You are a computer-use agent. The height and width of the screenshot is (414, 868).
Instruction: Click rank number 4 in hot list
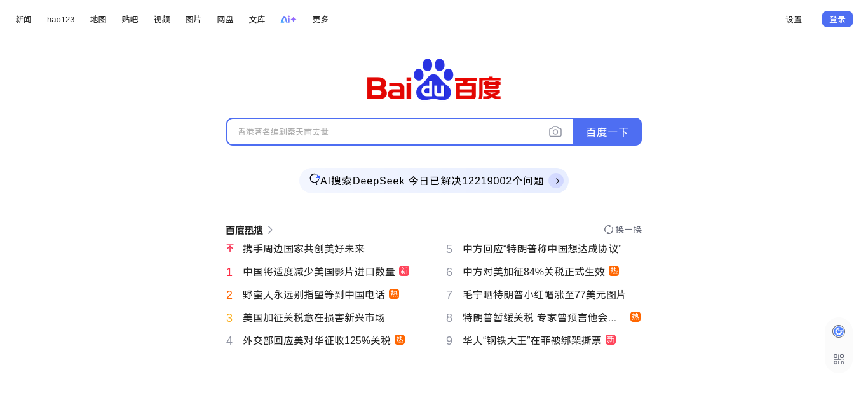tap(229, 341)
